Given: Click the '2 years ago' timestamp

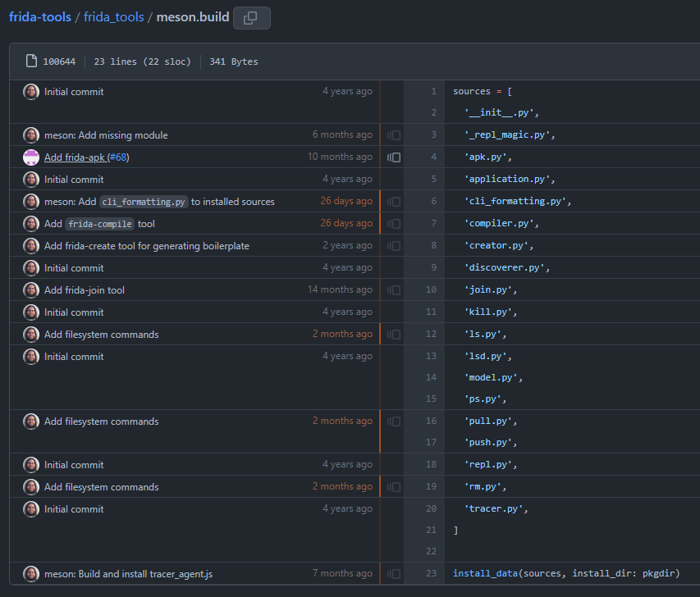Looking at the screenshot, I should coord(347,245).
